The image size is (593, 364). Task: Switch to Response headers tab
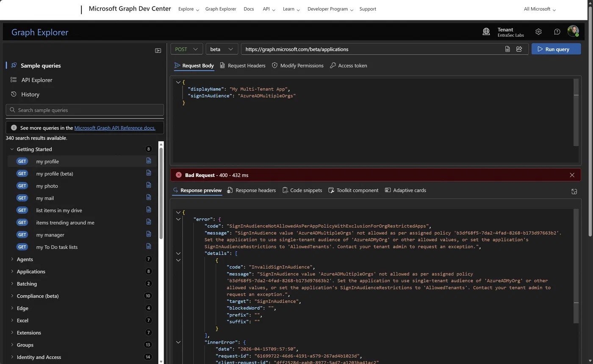tap(252, 190)
